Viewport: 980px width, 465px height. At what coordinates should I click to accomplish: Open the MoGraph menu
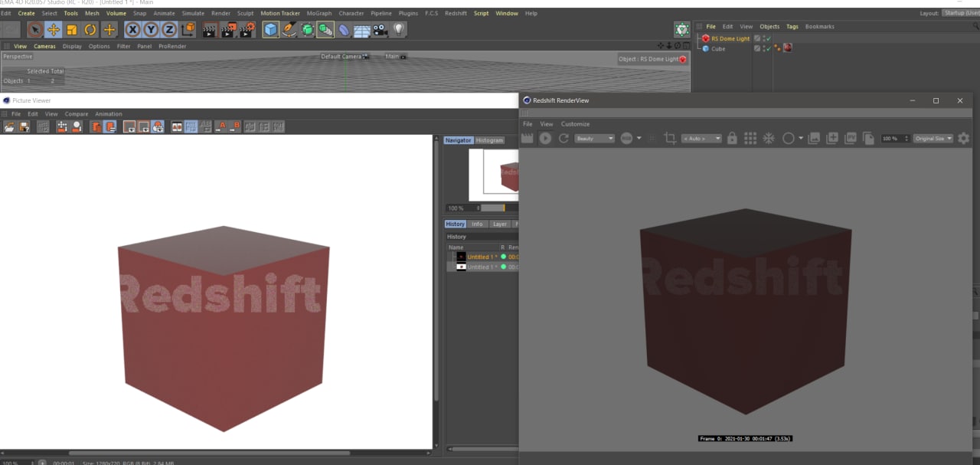[x=319, y=13]
